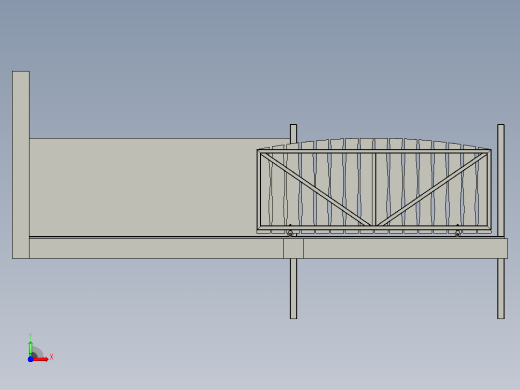Select the far right vertical gate post
Viewport: 520px width, 390px height.
tap(501, 180)
